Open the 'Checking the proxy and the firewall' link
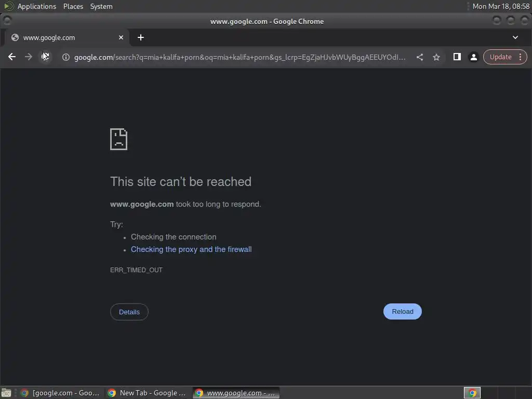 pos(191,249)
